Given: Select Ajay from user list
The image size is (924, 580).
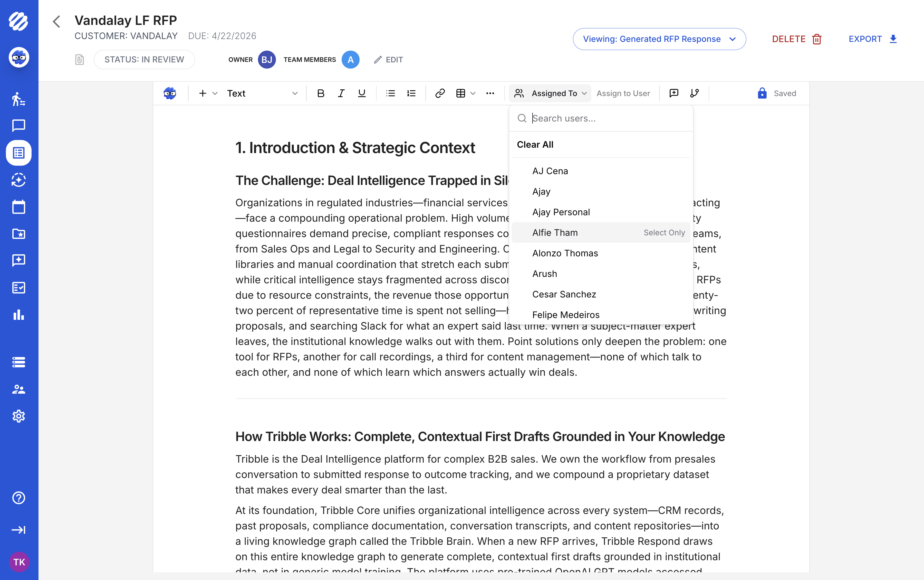Looking at the screenshot, I should (601, 191).
